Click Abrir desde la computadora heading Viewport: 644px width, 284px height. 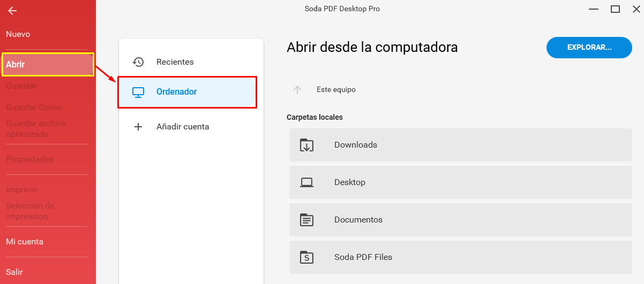[372, 47]
